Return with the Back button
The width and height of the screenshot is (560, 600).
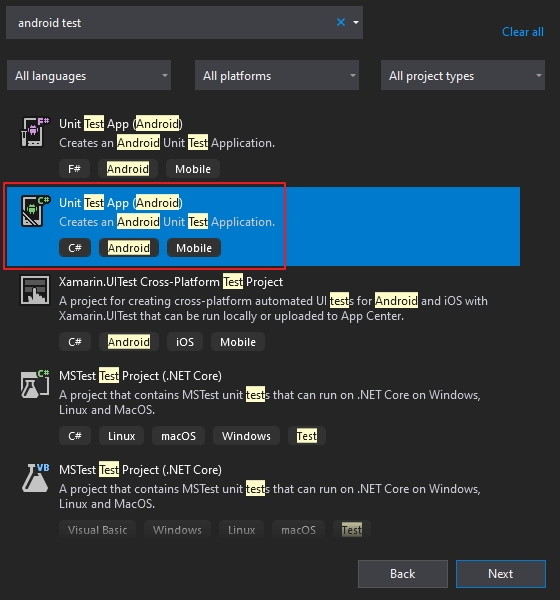tap(403, 574)
